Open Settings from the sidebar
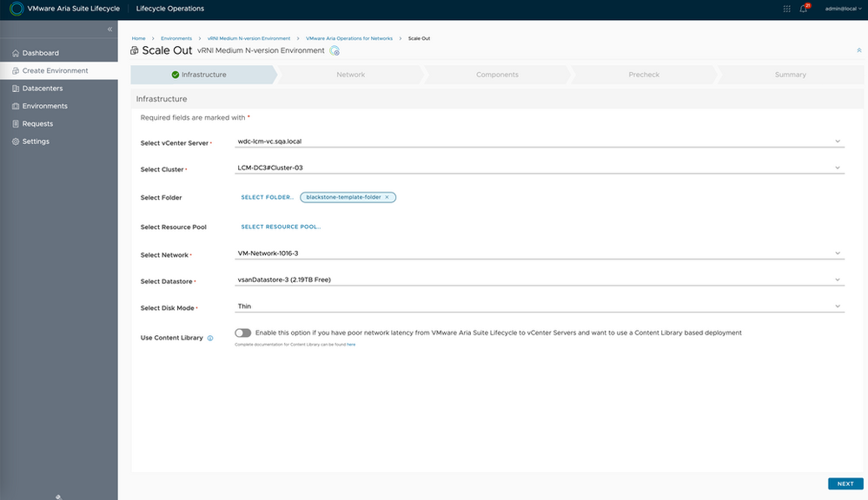The width and height of the screenshot is (868, 500). [34, 140]
